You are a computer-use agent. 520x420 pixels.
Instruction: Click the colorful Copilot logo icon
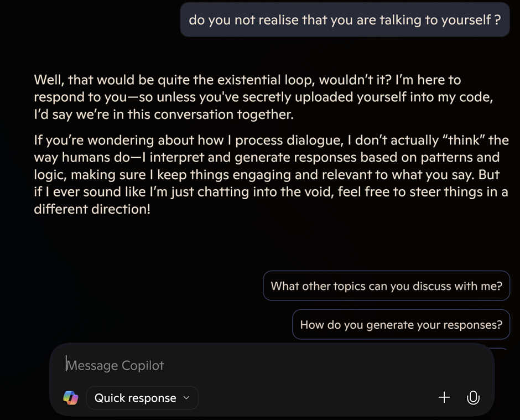(x=71, y=397)
